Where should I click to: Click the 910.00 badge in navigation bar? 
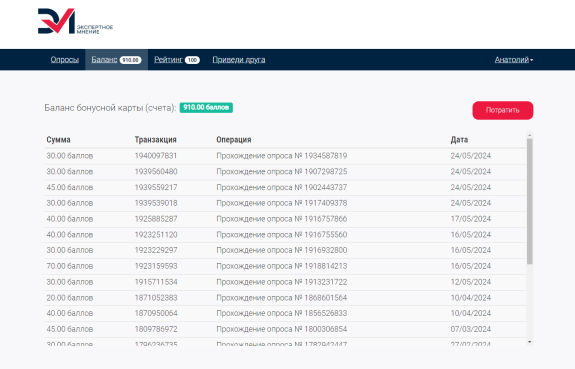[130, 60]
